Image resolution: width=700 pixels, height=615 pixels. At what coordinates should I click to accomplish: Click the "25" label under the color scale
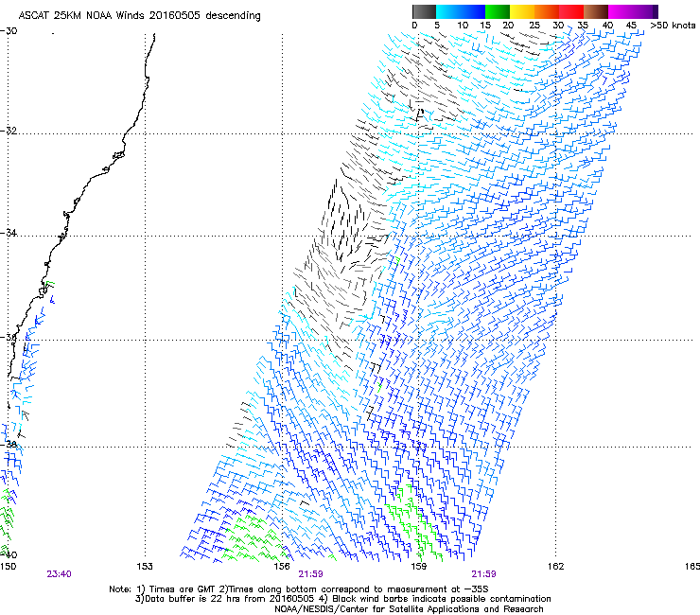pyautogui.click(x=534, y=25)
